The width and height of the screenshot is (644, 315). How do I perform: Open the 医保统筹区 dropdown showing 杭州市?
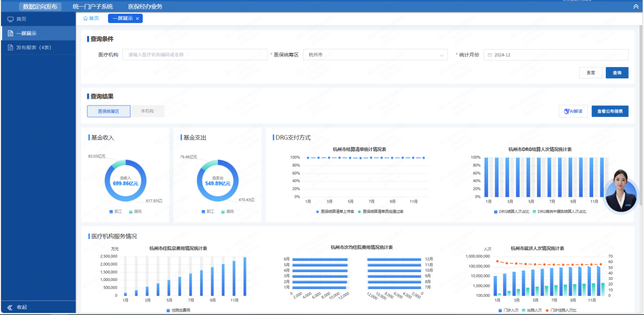[x=375, y=55]
